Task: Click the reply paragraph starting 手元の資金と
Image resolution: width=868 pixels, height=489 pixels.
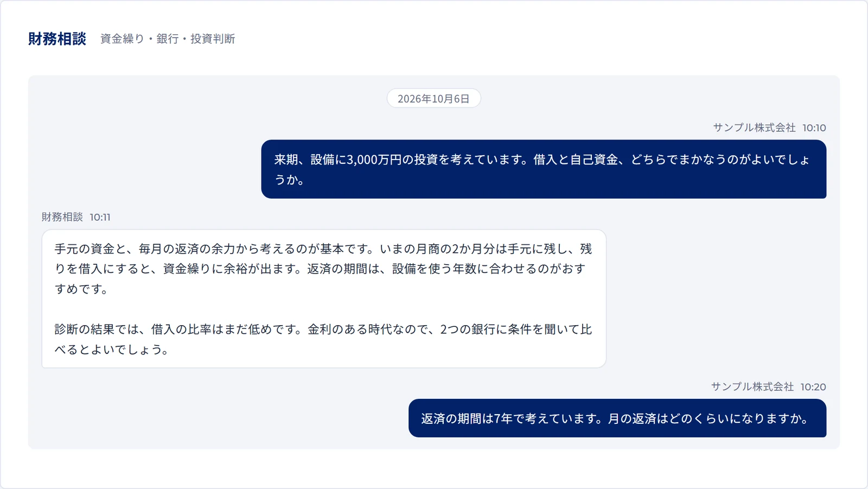Action: [323, 269]
